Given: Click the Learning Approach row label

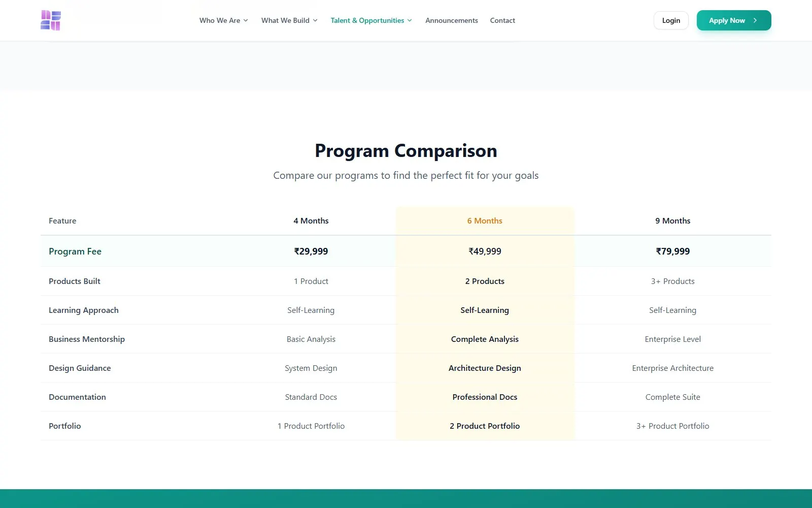Looking at the screenshot, I should [x=84, y=310].
